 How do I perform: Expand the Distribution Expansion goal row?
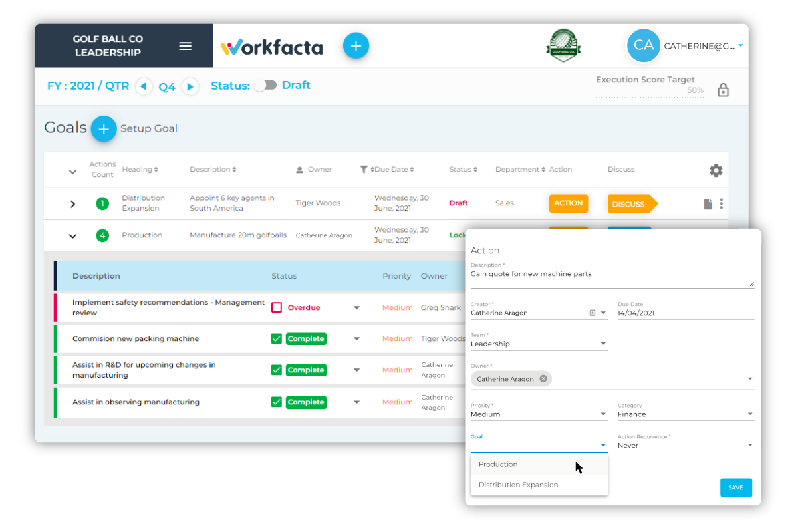[73, 203]
